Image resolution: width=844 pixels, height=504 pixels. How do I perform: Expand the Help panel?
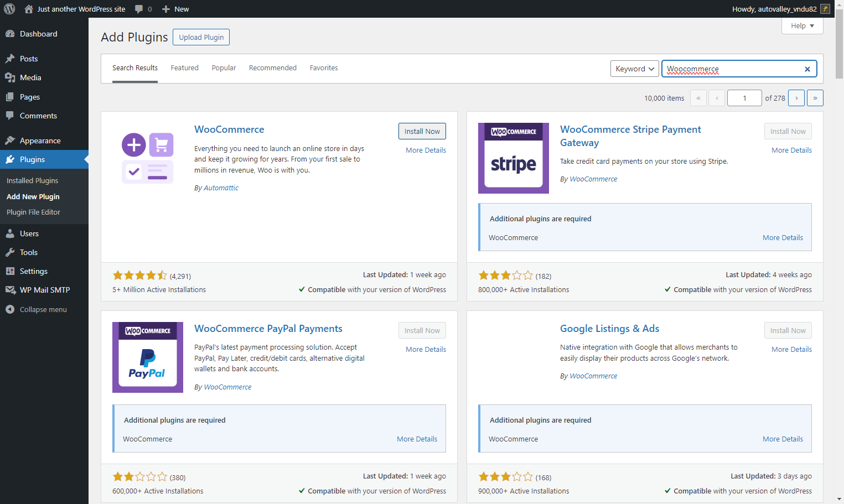[x=802, y=26]
